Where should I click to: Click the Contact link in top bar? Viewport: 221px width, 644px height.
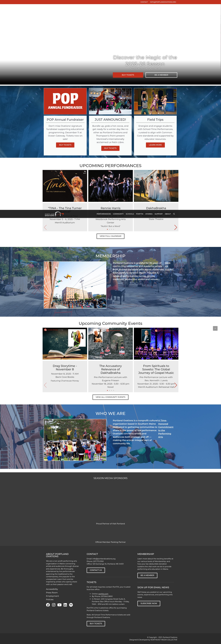[x=144, y=2]
